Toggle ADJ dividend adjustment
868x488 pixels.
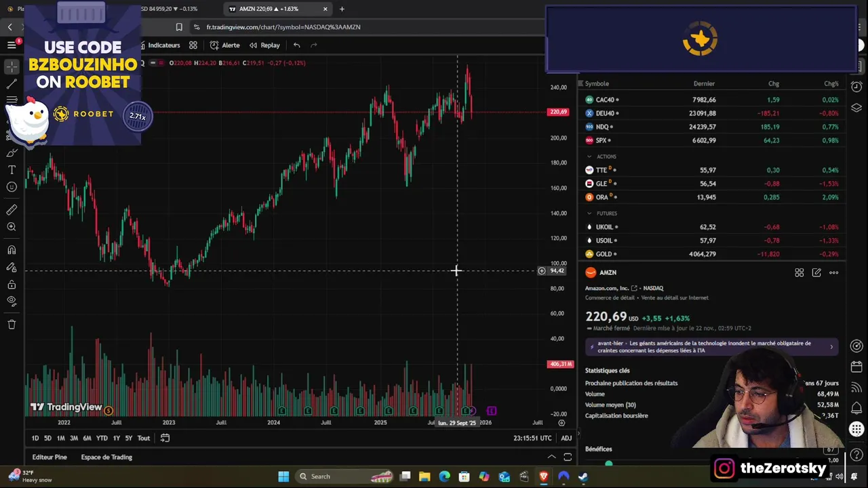click(x=566, y=439)
